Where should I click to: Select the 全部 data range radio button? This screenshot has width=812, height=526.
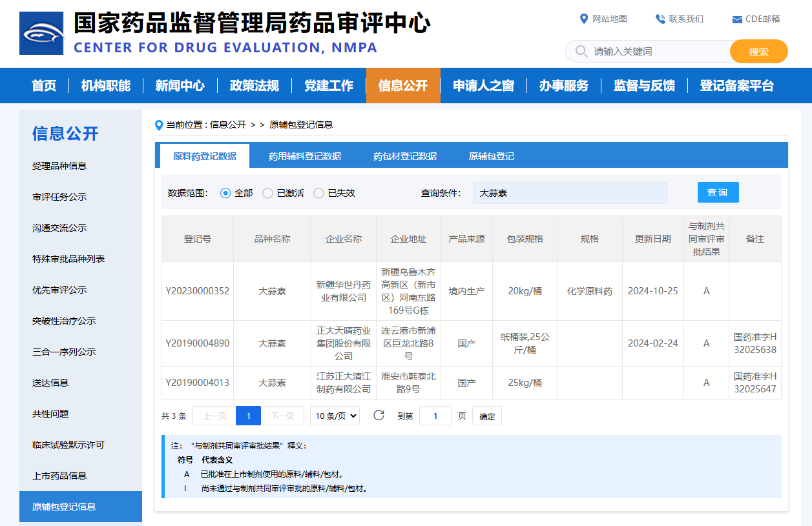(225, 193)
